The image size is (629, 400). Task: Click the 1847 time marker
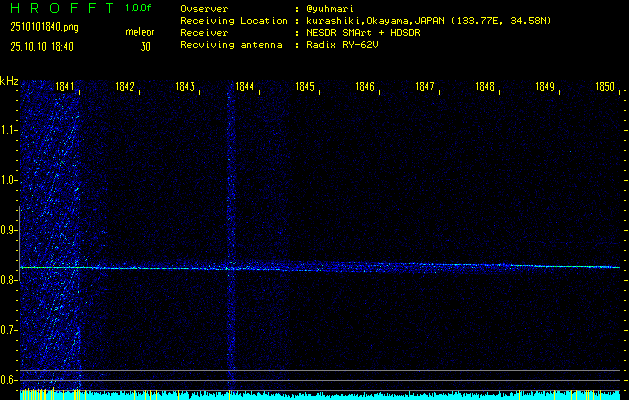(x=425, y=88)
